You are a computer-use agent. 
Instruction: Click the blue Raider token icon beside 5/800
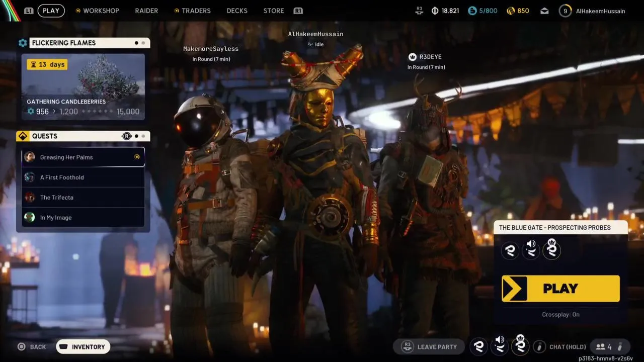coord(472,11)
